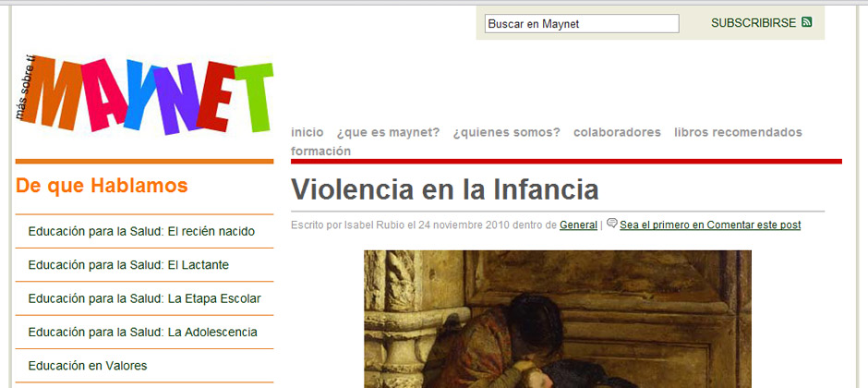Click the post's painting image
The width and height of the screenshot is (868, 388).
pyautogui.click(x=558, y=319)
